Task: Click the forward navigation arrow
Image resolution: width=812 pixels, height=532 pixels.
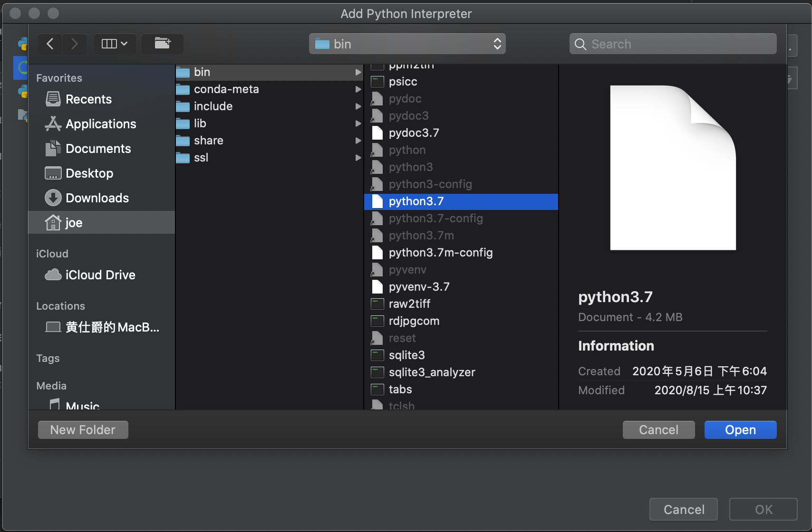Action: [74, 44]
